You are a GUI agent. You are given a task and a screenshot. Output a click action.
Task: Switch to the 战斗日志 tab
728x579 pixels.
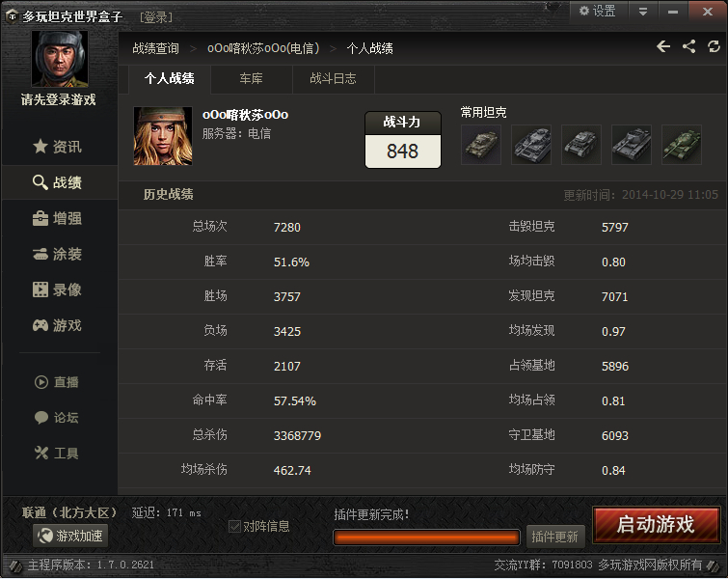pos(333,78)
